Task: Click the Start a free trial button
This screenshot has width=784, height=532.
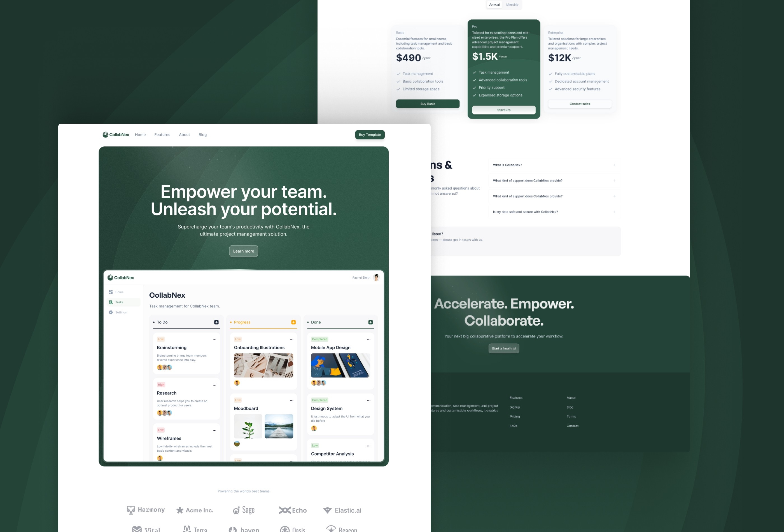Action: (x=504, y=348)
